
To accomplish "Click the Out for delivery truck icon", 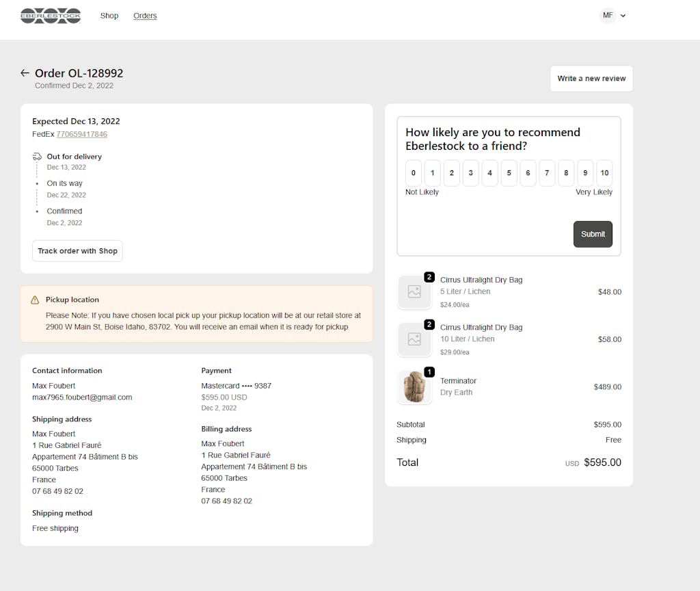I will pyautogui.click(x=37, y=157).
